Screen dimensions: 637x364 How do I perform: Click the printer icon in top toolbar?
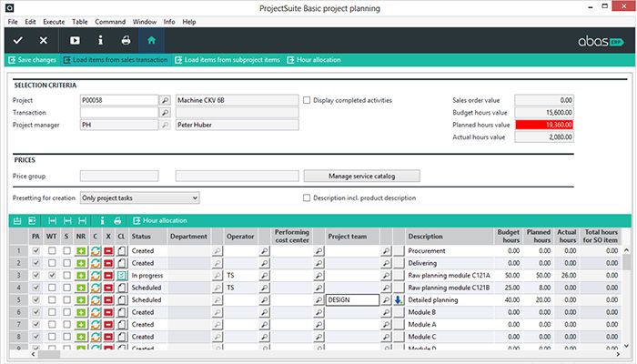(x=126, y=40)
